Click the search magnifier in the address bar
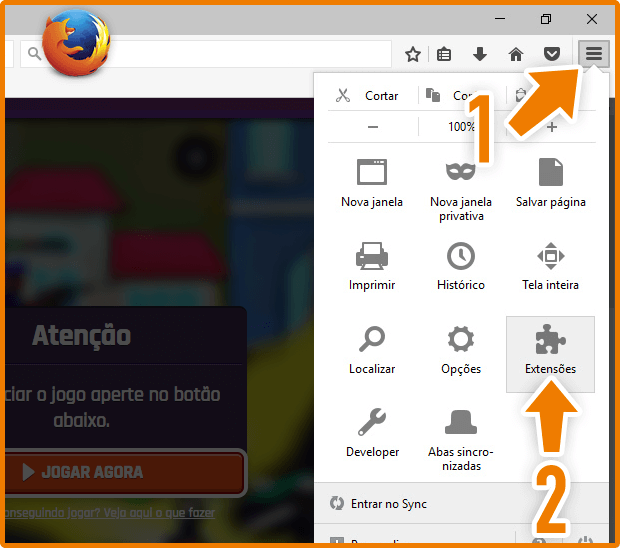 tap(34, 54)
